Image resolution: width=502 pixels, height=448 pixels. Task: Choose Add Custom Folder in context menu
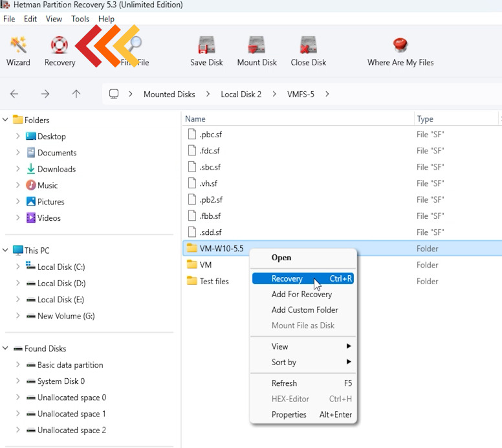point(303,310)
